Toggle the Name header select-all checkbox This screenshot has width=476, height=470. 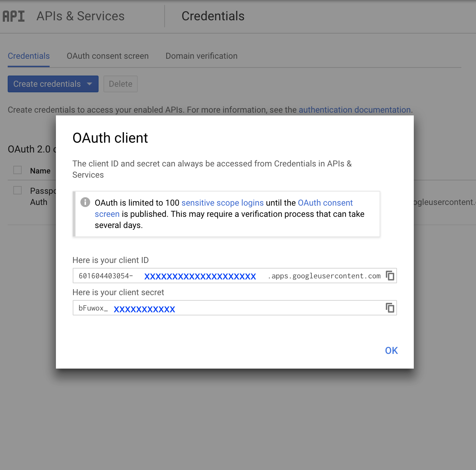(17, 170)
